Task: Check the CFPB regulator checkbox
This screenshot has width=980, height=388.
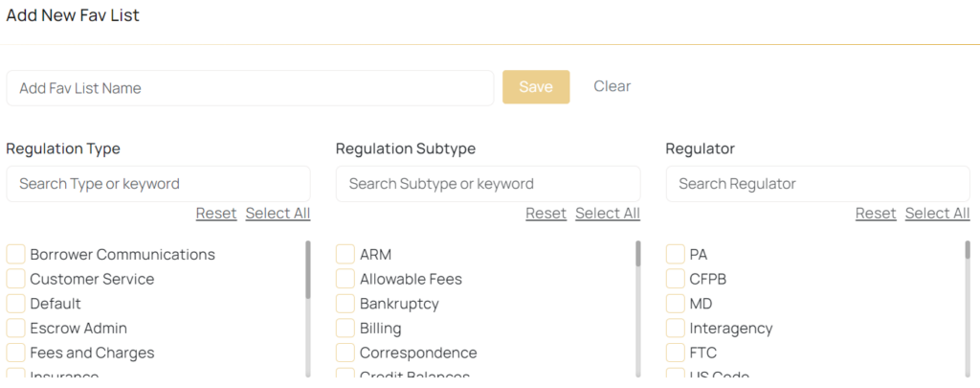Action: [x=676, y=280]
